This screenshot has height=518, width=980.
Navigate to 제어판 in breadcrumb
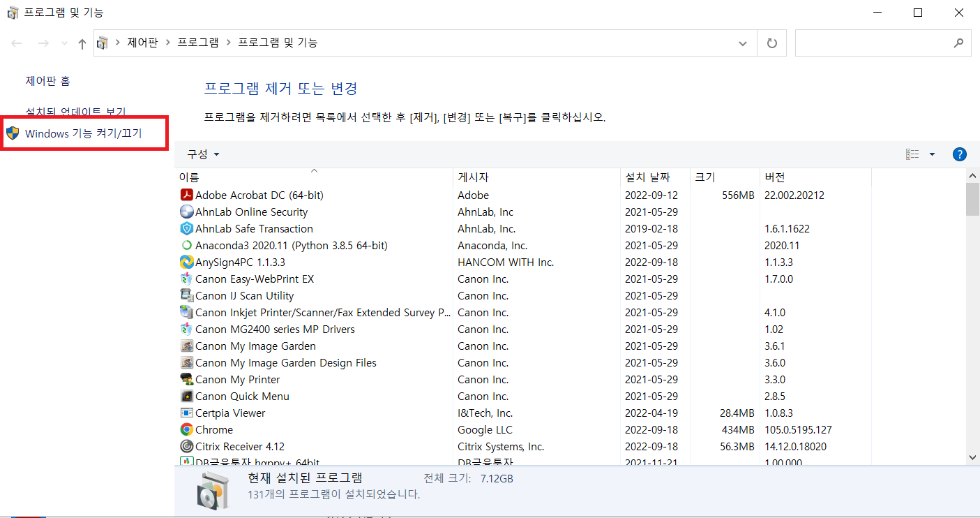pos(142,43)
